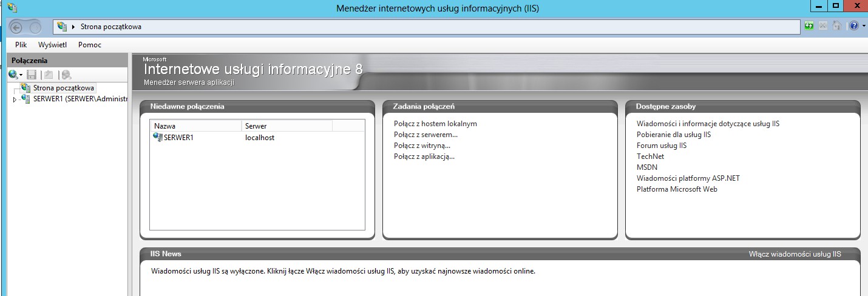
Task: Click the grayed Stop icon in address toolbar
Action: [822, 26]
